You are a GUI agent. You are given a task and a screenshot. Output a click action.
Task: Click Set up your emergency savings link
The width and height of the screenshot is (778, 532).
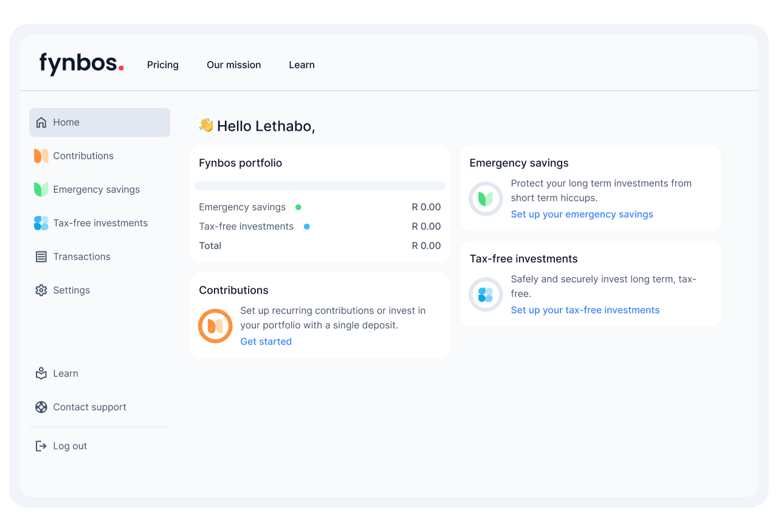(x=582, y=215)
